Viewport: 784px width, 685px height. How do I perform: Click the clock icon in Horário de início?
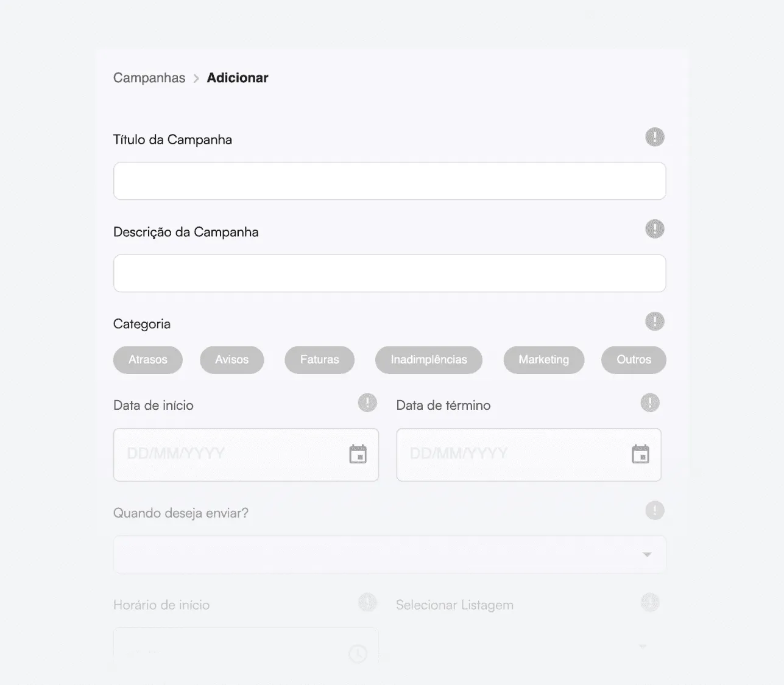click(358, 654)
